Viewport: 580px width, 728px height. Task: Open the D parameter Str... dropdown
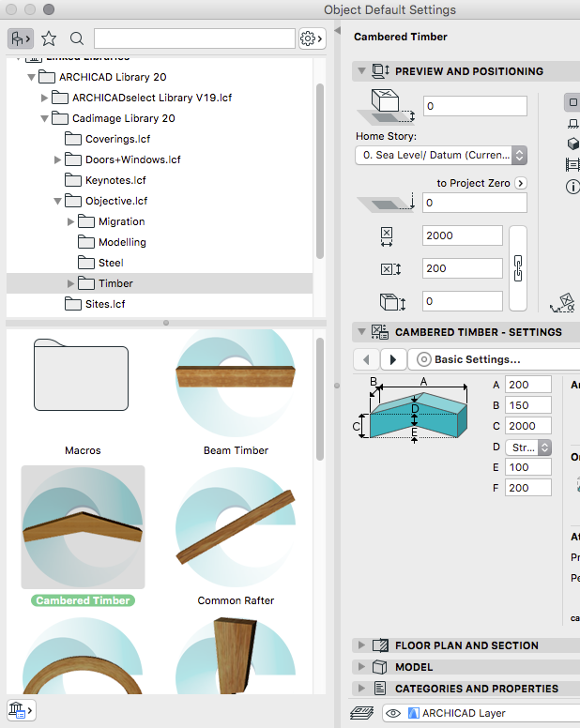(528, 447)
